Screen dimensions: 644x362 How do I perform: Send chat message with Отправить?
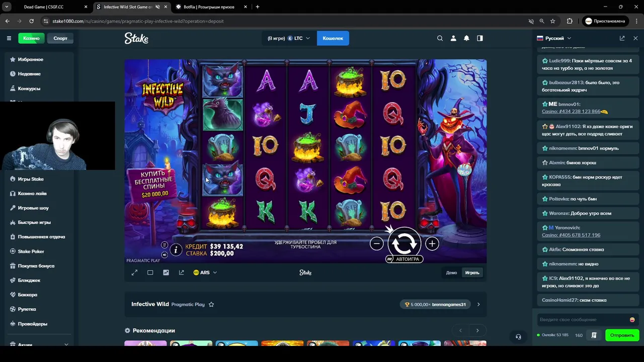pyautogui.click(x=622, y=335)
